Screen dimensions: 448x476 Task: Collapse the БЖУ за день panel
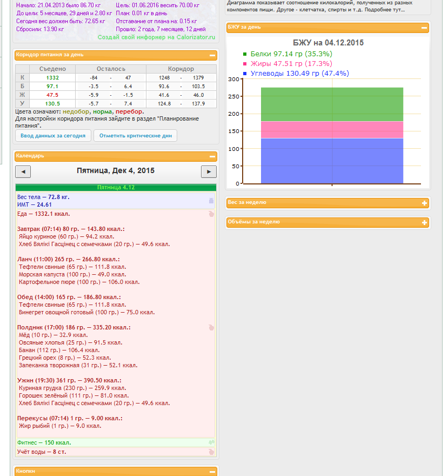coord(424,28)
